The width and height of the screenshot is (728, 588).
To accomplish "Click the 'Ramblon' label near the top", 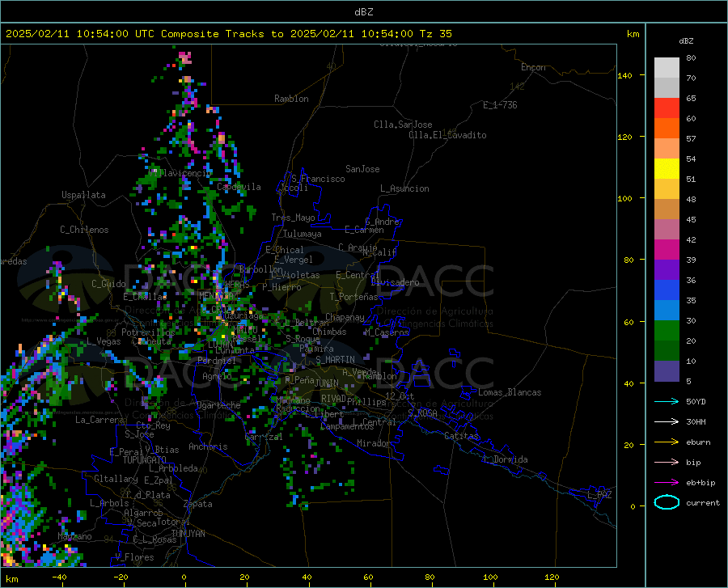I will point(291,99).
